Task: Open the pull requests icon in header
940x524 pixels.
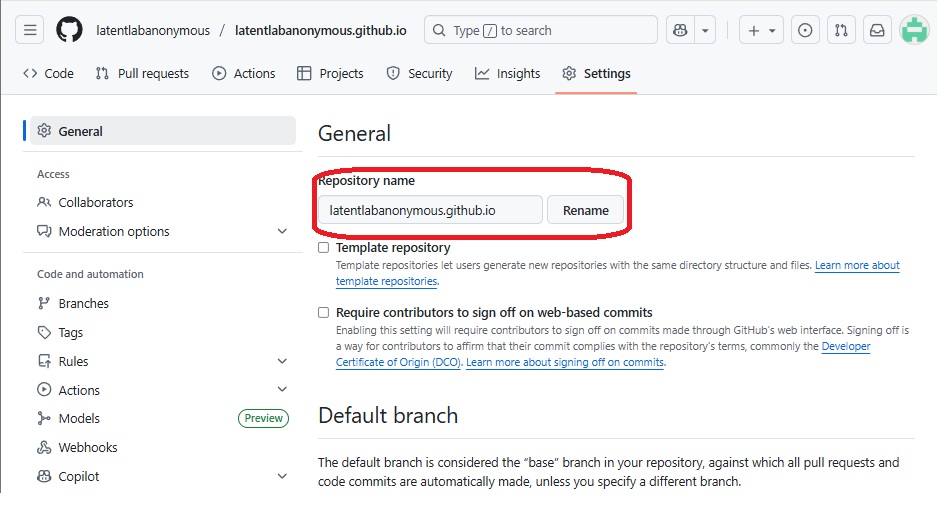Action: [x=841, y=30]
